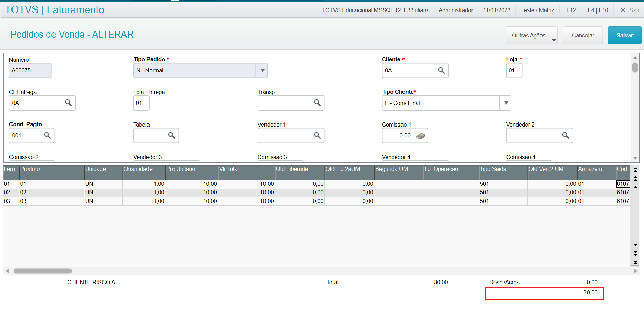
Task: Click the Armazem column header
Action: tap(596, 173)
